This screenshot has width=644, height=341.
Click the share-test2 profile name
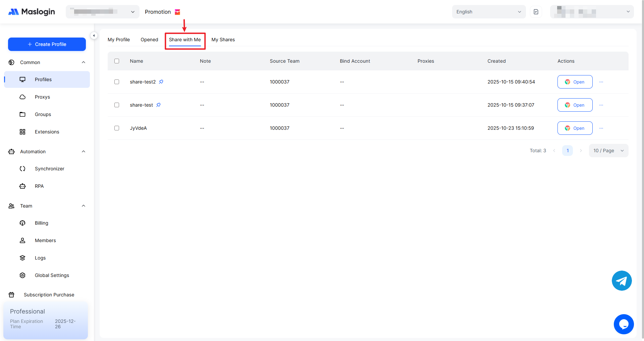[143, 82]
